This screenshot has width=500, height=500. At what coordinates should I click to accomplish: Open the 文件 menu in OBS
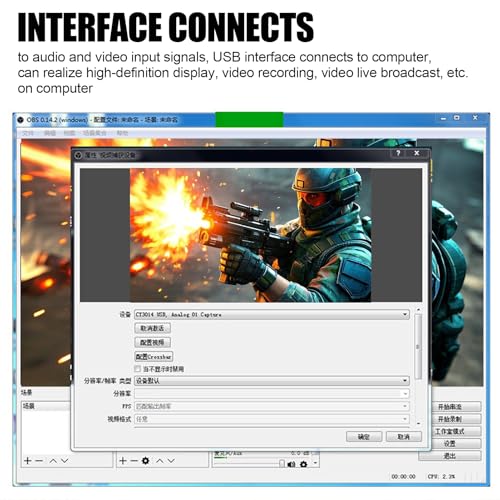[28, 133]
